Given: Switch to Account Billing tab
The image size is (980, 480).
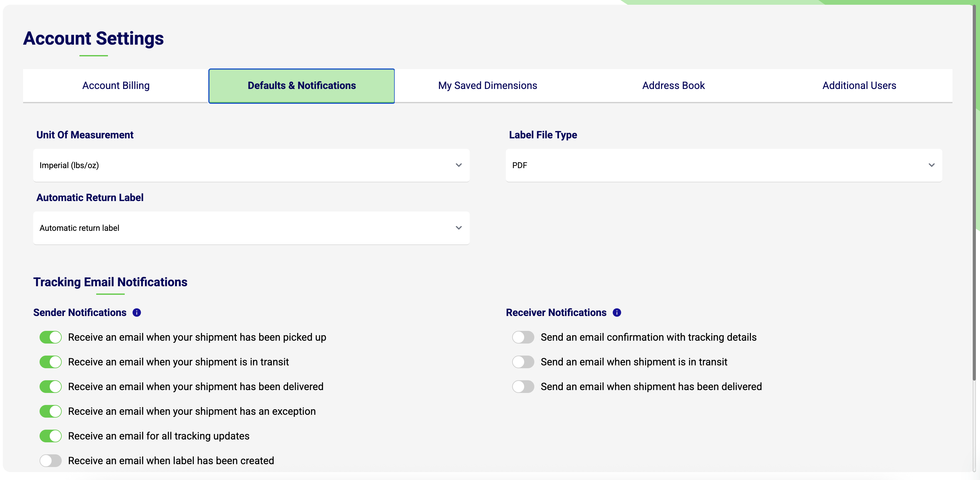Looking at the screenshot, I should [x=116, y=85].
